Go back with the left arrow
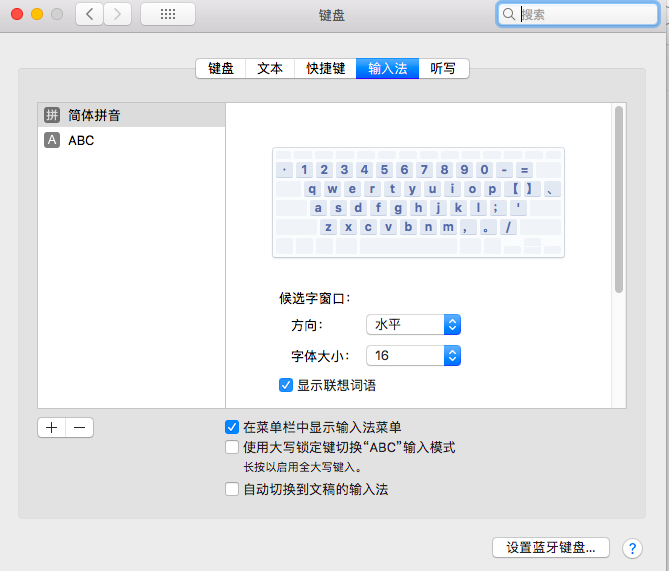Screen dimensions: 669x571 pyautogui.click(x=89, y=14)
